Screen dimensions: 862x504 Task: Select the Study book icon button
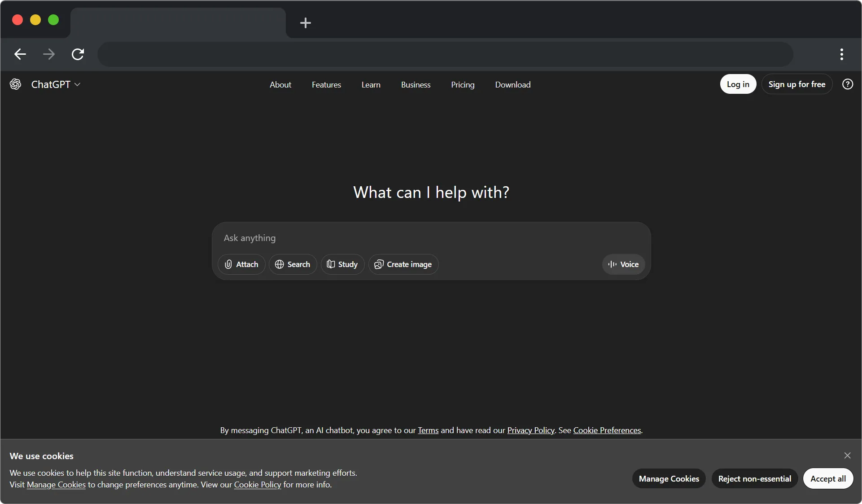(342, 264)
